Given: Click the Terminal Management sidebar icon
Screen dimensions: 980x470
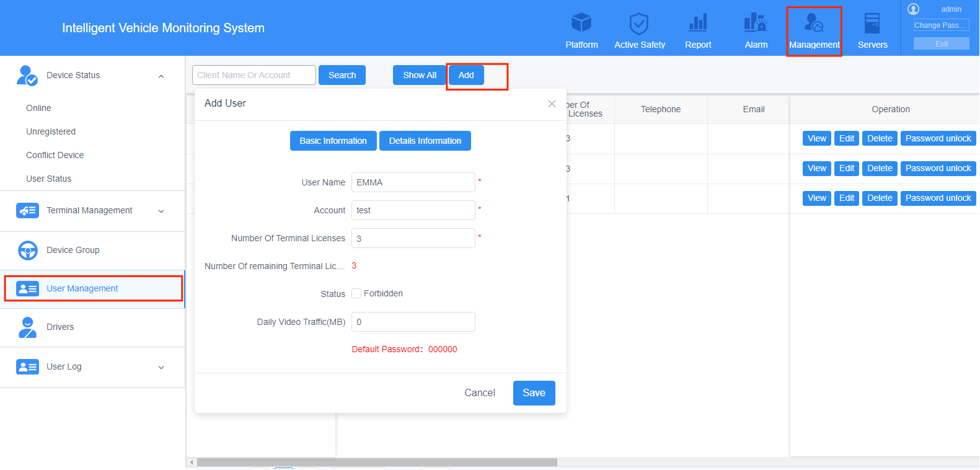Looking at the screenshot, I should [27, 211].
